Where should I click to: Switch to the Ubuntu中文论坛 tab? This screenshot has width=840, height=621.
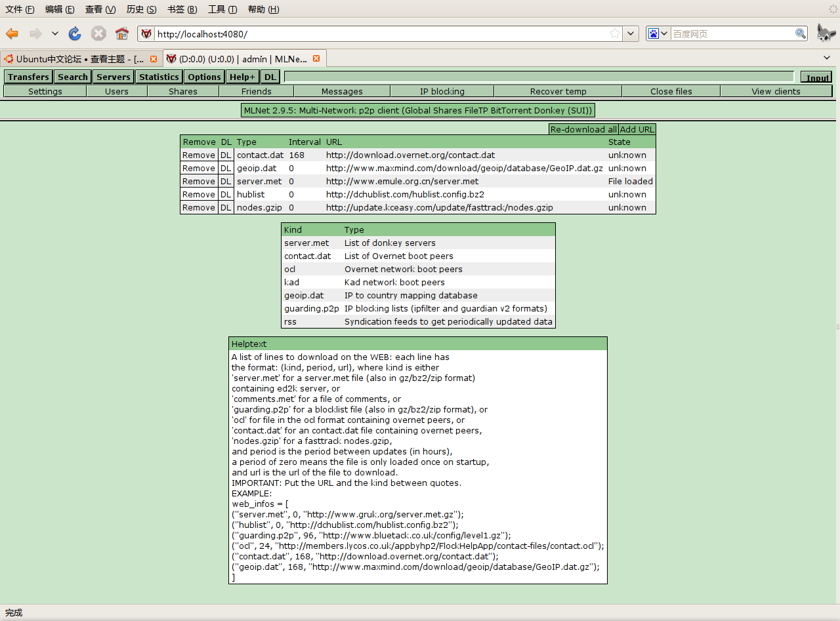point(81,58)
